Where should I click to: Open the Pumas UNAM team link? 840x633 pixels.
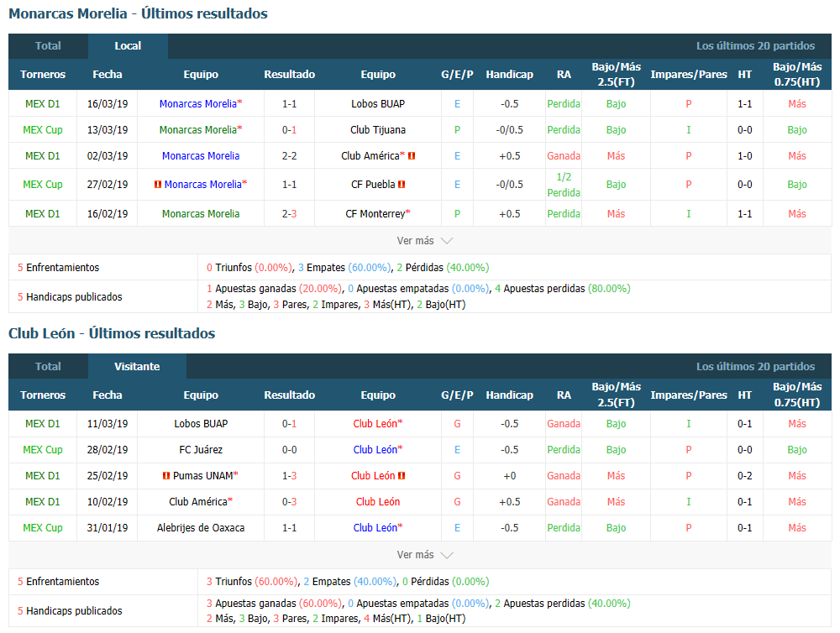pos(203,475)
